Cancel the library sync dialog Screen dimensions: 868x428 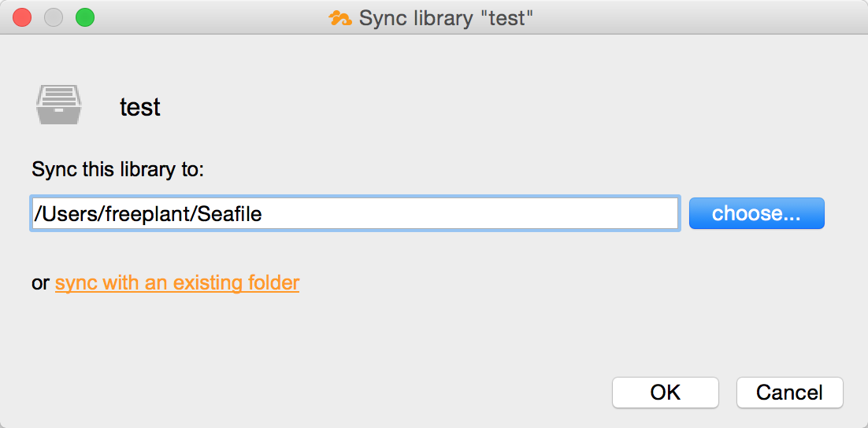tap(790, 393)
